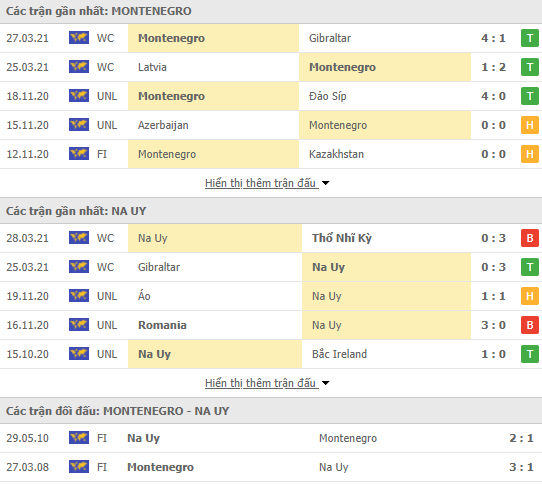Image resolution: width=542 pixels, height=485 pixels.
Task: Open the first Hiển thị thêm trận đấu link
Action: 261,183
